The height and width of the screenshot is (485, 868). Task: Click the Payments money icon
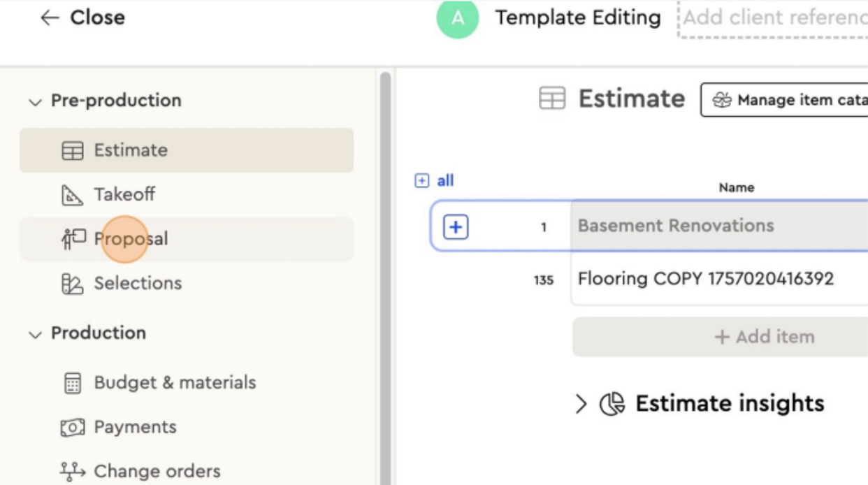point(73,427)
